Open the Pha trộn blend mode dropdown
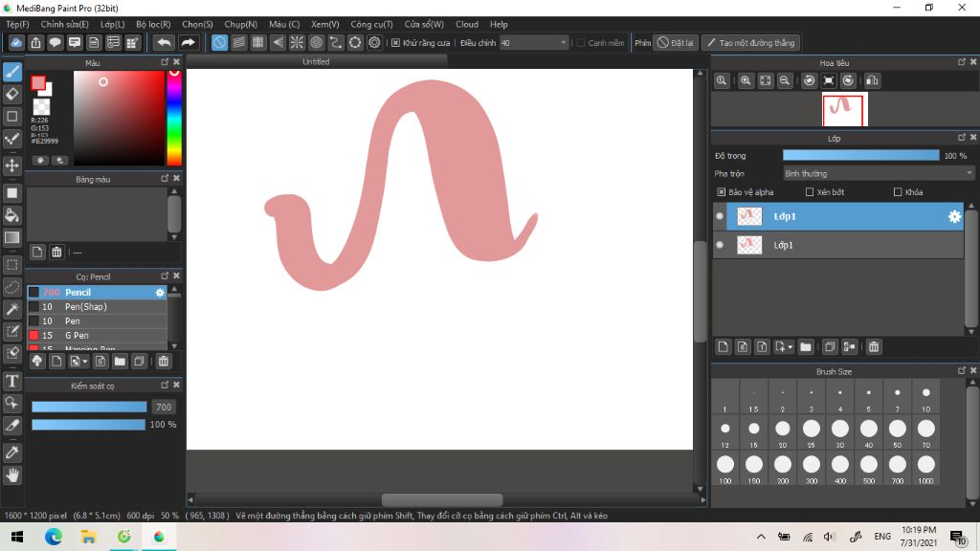Screen dimensions: 980x551 (x=879, y=174)
